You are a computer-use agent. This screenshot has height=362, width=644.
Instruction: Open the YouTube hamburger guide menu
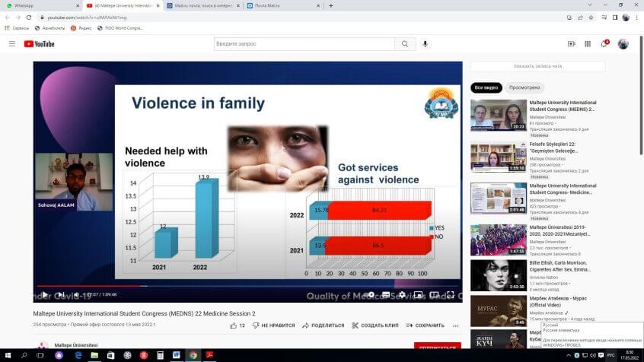point(11,44)
